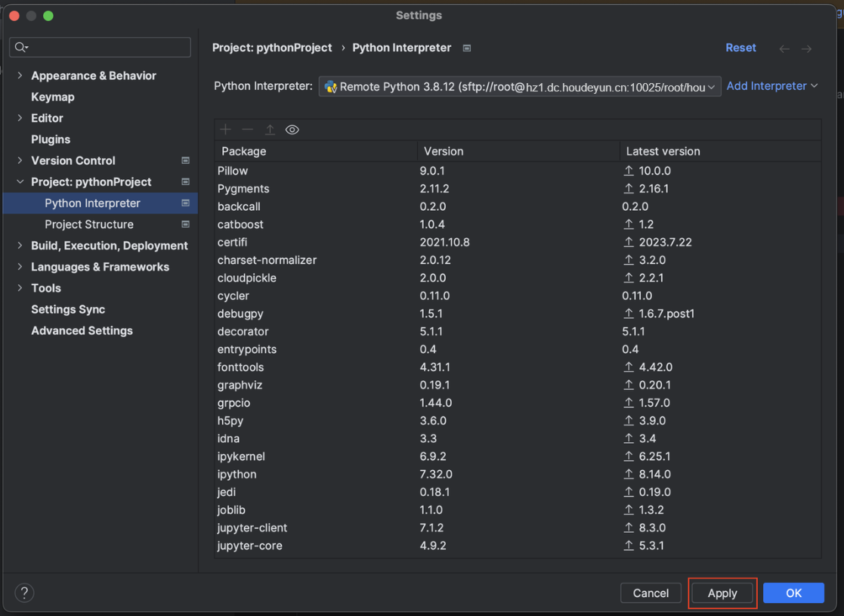The height and width of the screenshot is (616, 844).
Task: Click the upgrade package arrow icon
Action: coord(270,130)
